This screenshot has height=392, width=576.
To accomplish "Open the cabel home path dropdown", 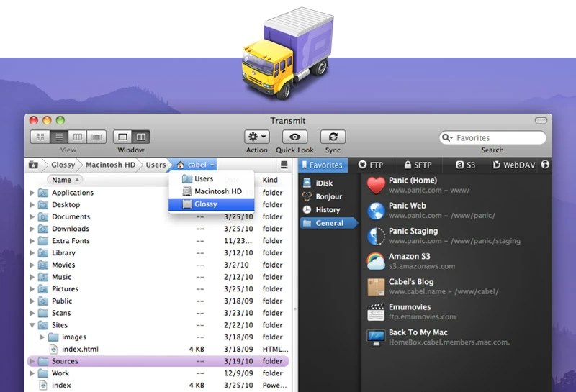I will pyautogui.click(x=195, y=165).
